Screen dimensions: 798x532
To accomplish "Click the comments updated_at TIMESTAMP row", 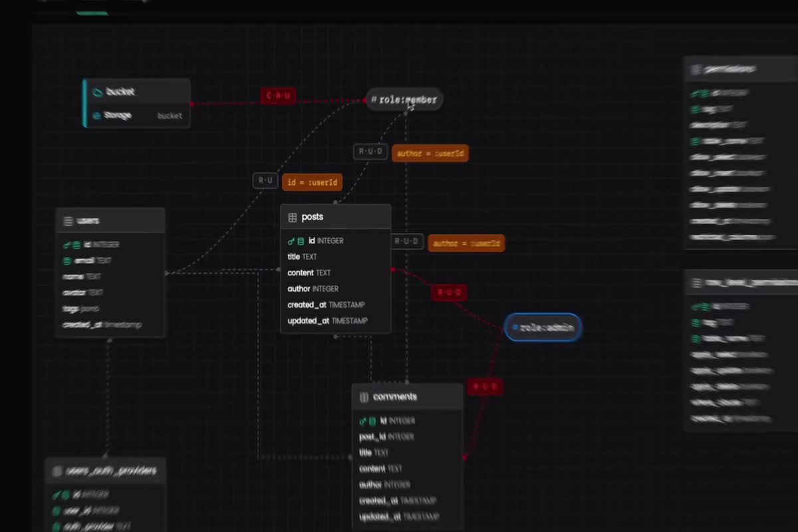I will [x=407, y=517].
